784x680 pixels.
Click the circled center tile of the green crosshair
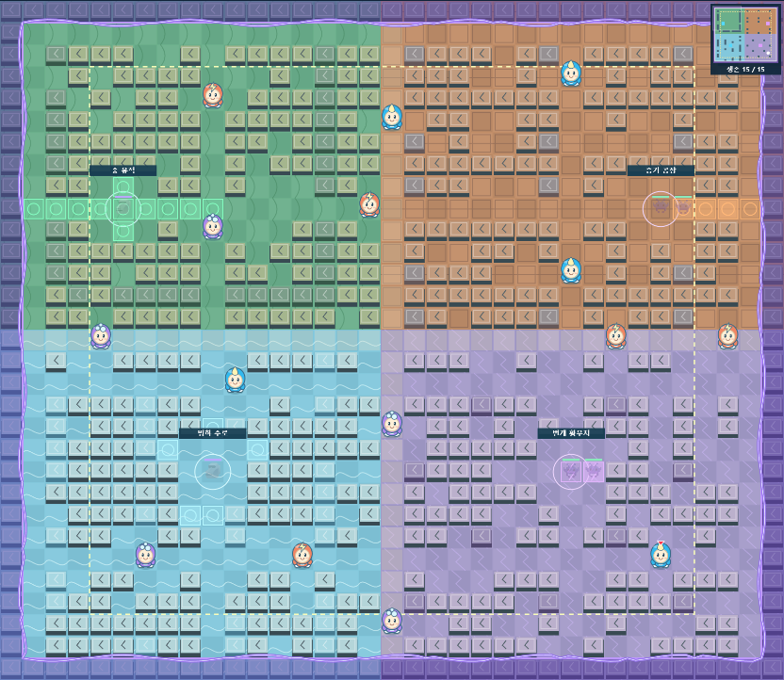click(123, 208)
